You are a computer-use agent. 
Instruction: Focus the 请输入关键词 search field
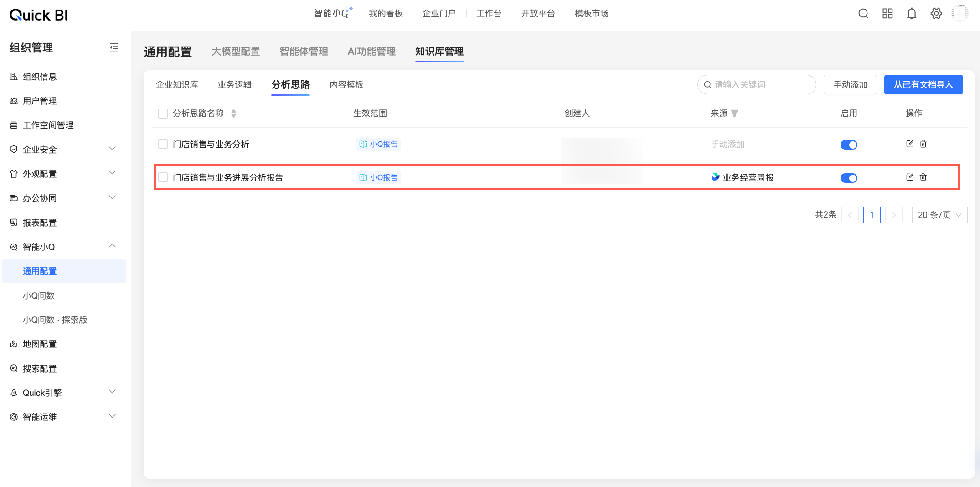(757, 85)
